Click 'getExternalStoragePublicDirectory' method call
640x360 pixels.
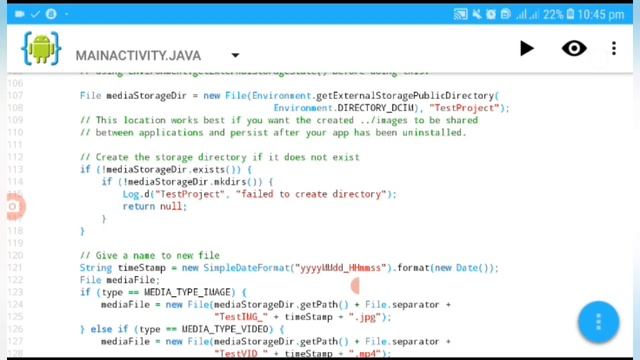click(405, 96)
